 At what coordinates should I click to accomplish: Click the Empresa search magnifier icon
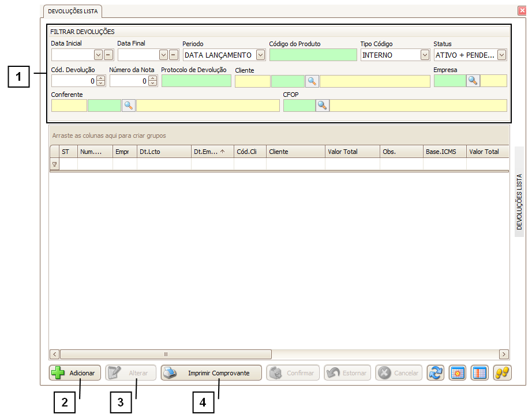tap(473, 81)
